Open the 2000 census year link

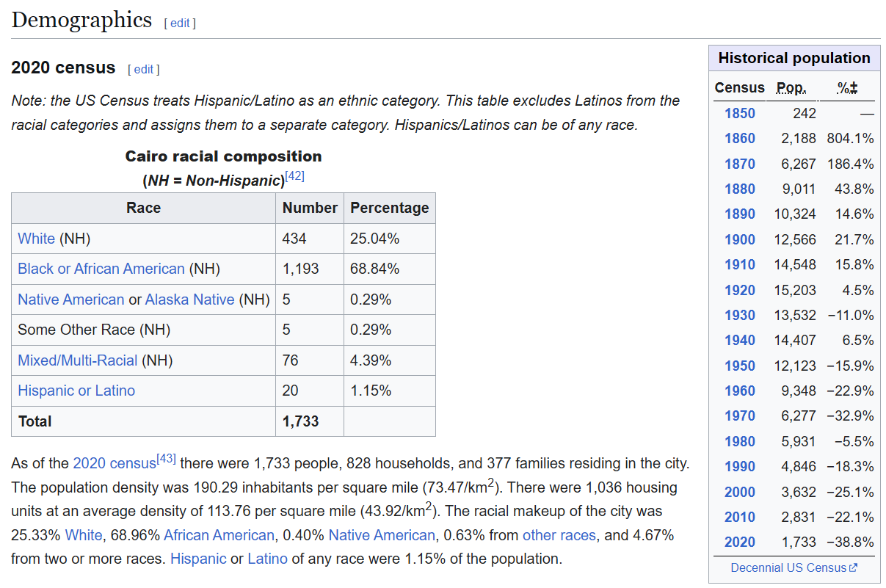pos(740,492)
